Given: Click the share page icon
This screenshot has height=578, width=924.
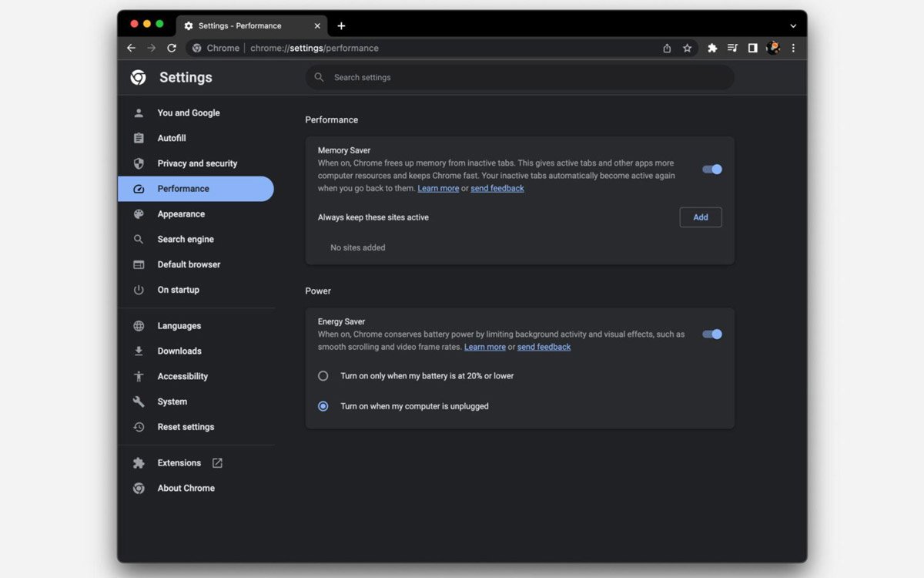Looking at the screenshot, I should click(667, 48).
